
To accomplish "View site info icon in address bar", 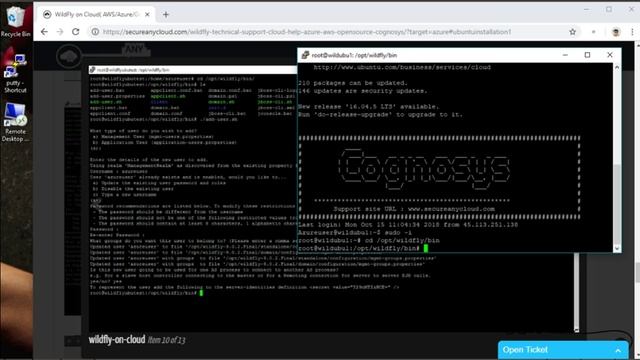I will [95, 32].
